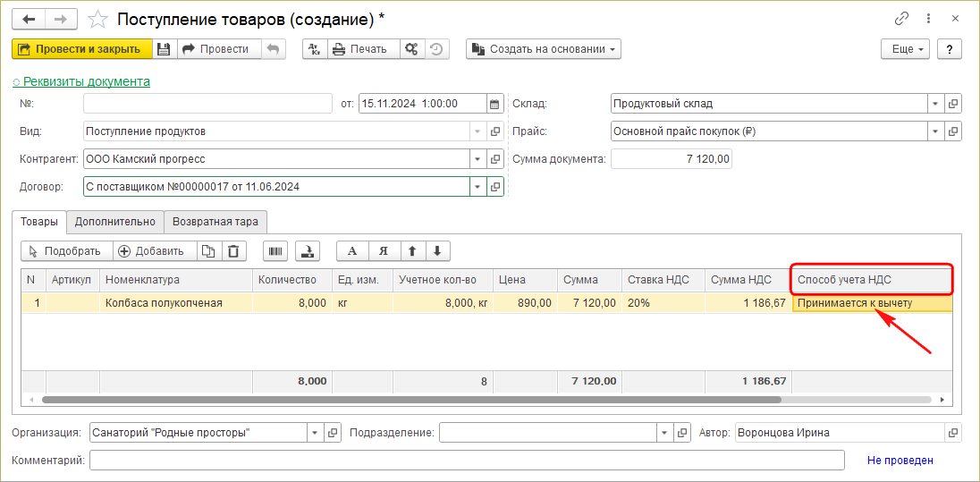Move the row down with the arrow icon
Viewport: 980px width, 482px height.
[x=437, y=251]
